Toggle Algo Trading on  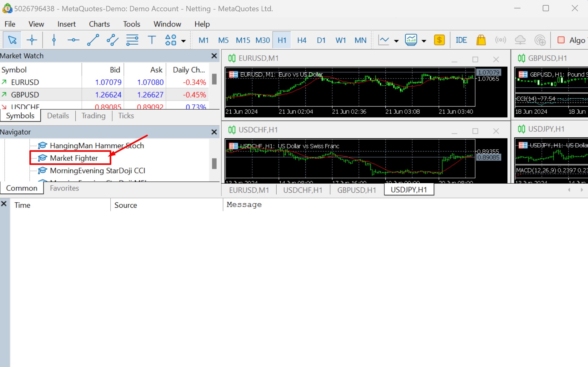571,40
